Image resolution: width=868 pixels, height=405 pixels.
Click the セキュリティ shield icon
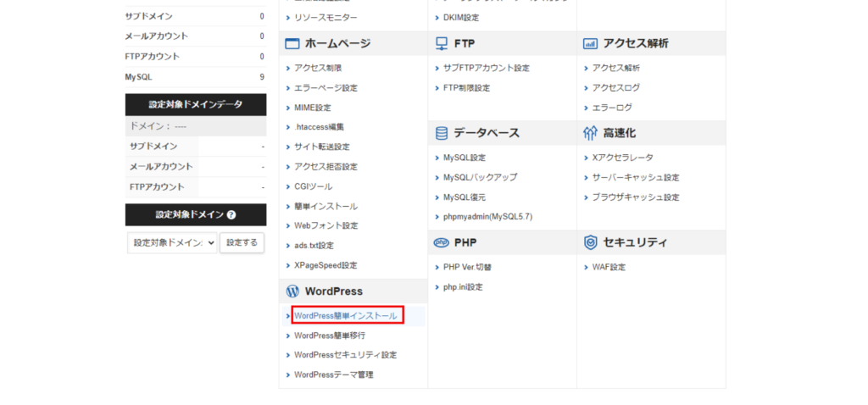pyautogui.click(x=590, y=242)
